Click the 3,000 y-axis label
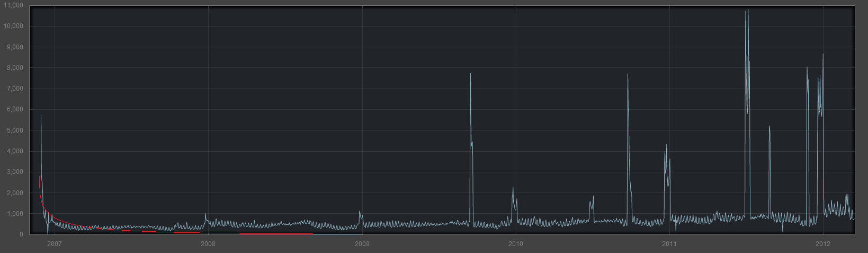This screenshot has height=253, width=868. click(15, 172)
